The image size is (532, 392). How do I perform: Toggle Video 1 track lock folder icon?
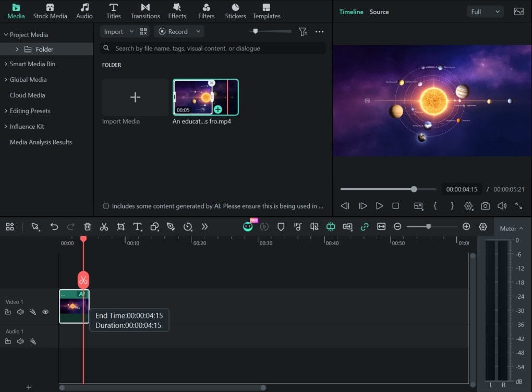[x=8, y=312]
